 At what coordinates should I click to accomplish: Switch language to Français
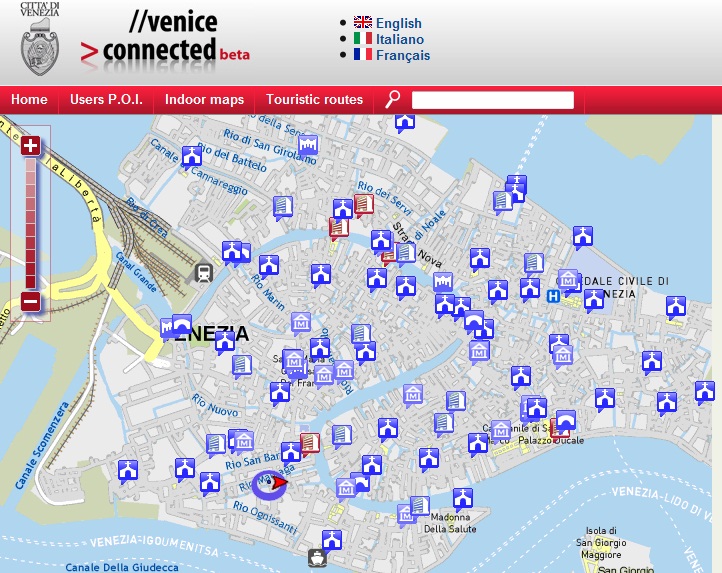click(403, 55)
